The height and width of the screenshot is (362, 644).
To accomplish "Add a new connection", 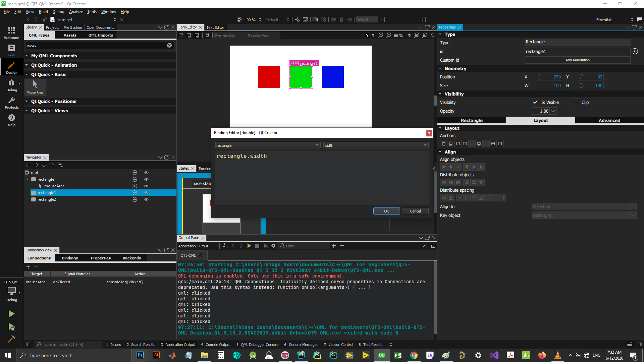I will tap(28, 267).
